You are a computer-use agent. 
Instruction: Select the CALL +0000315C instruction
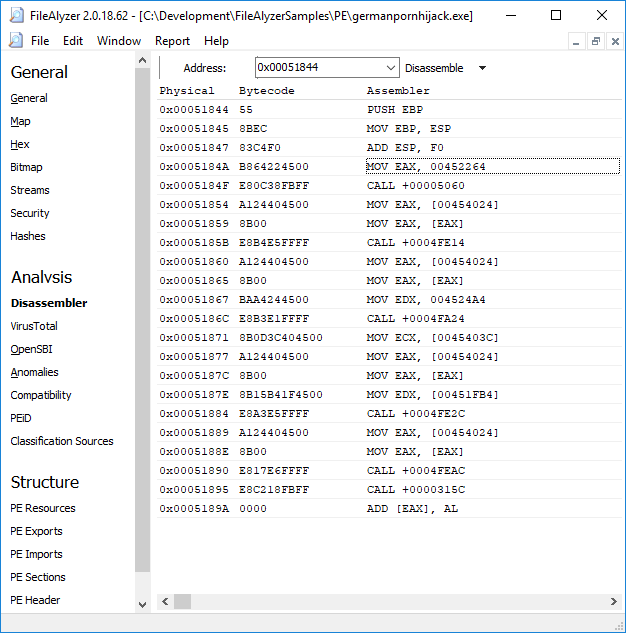point(416,490)
